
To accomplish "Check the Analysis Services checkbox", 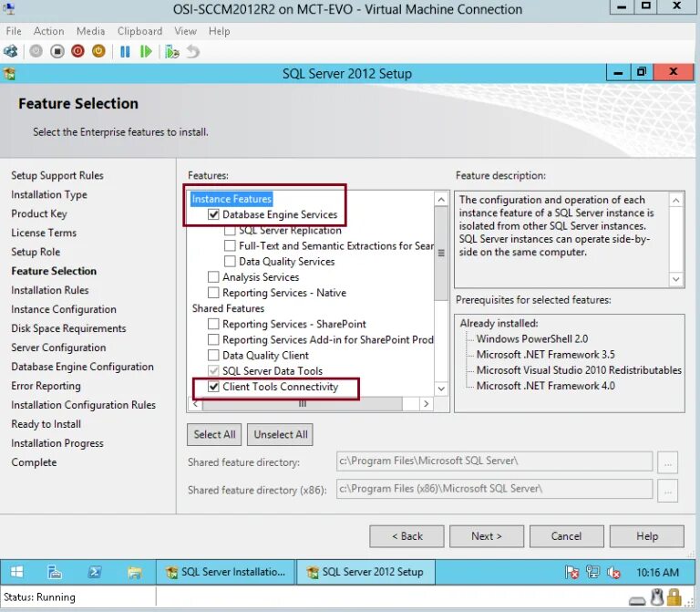I will (213, 277).
